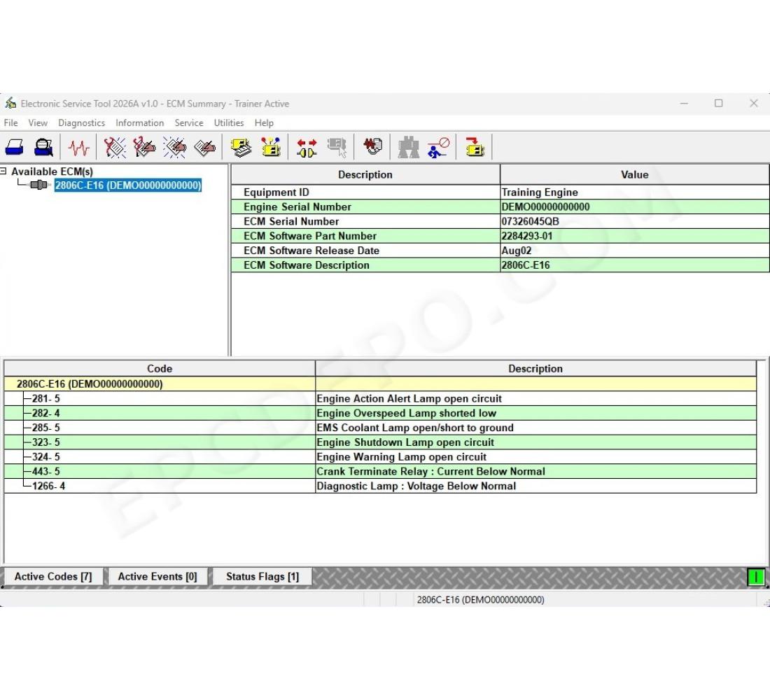Open Logged Event Codes notepad icon
This screenshot has width=770, height=700.
[x=205, y=147]
